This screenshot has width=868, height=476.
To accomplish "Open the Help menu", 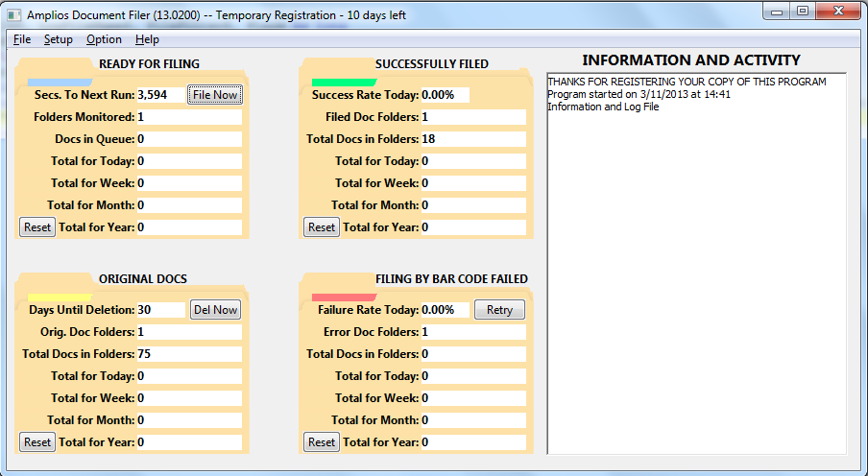I will [x=147, y=39].
